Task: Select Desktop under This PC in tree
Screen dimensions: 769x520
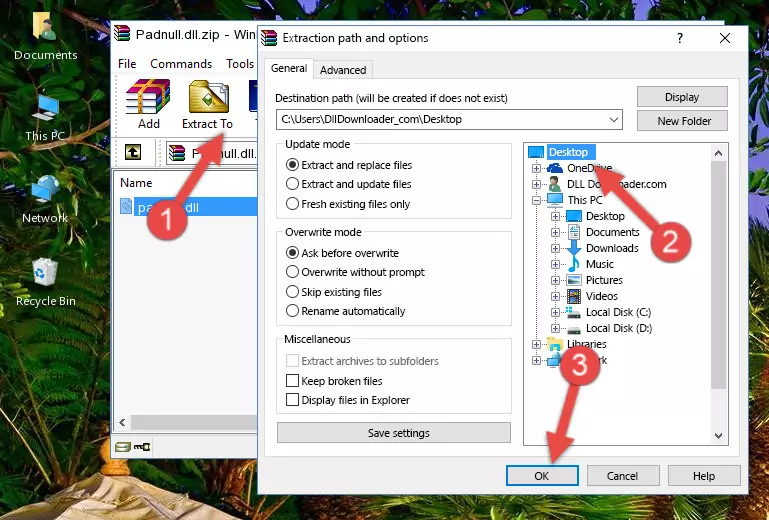Action: (605, 216)
